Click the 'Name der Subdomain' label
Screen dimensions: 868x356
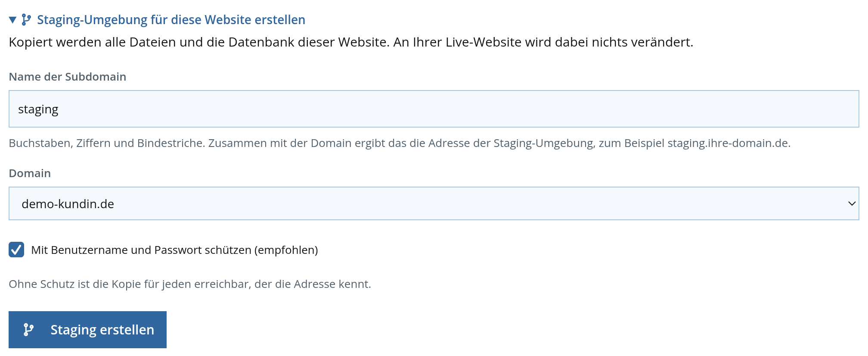coord(68,77)
